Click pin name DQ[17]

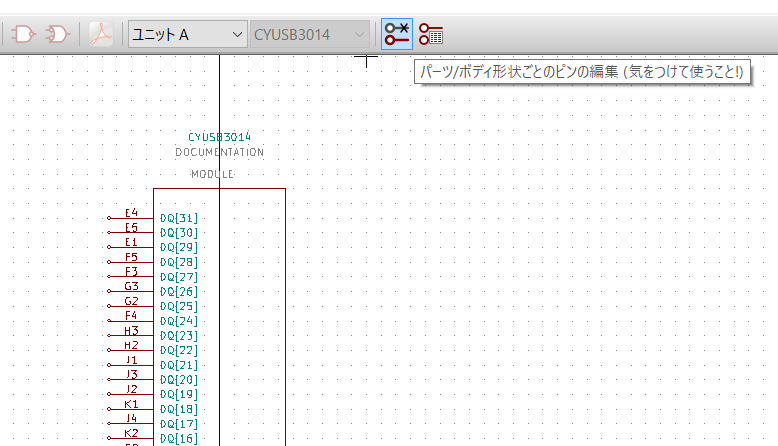179,424
